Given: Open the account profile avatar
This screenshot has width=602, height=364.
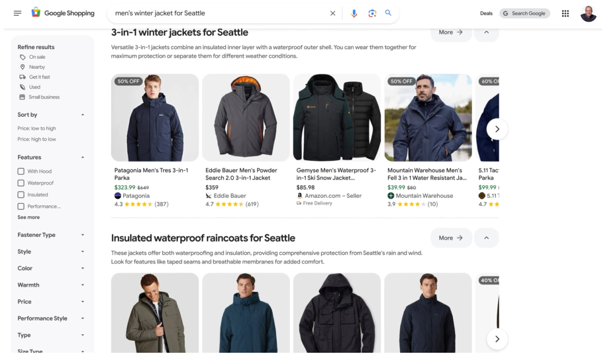Looking at the screenshot, I should pos(588,13).
